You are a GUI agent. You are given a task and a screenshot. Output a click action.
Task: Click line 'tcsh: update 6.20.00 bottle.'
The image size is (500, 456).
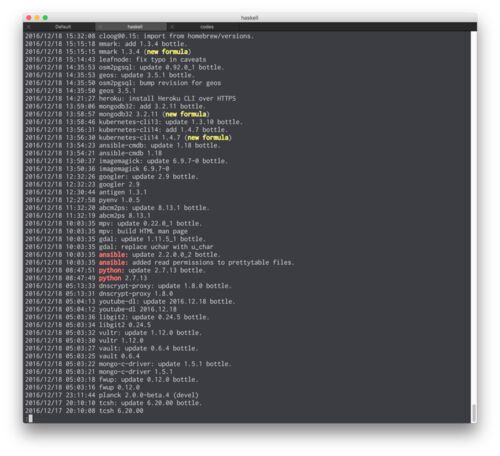pyautogui.click(x=150, y=403)
